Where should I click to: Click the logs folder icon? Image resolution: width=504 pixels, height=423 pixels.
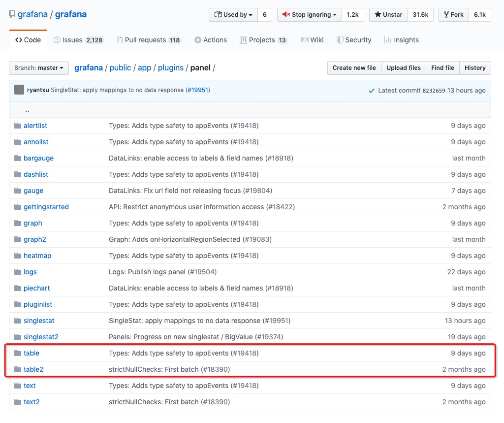tap(18, 272)
